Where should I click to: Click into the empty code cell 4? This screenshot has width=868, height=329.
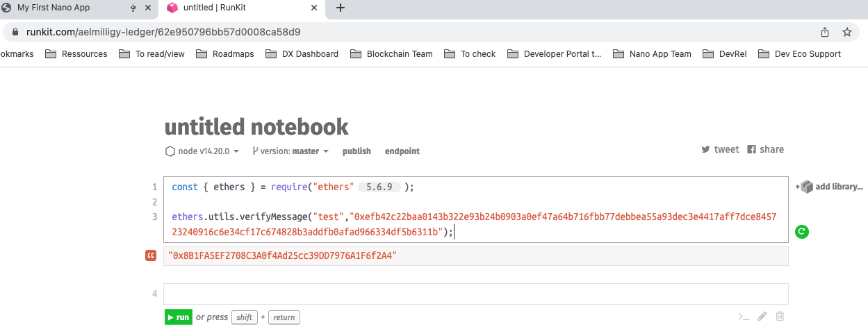pyautogui.click(x=475, y=294)
